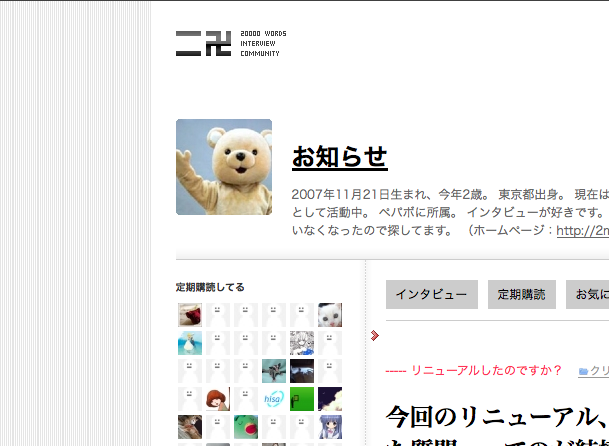This screenshot has width=609, height=446.
Task: Switch to the 定期購読 tab
Action: coord(521,294)
